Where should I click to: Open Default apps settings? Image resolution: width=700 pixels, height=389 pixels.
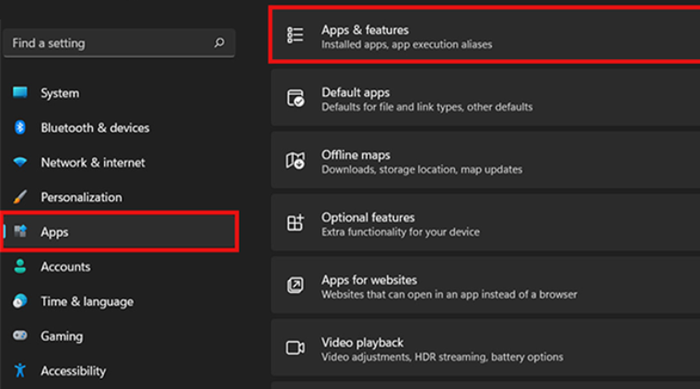click(x=486, y=97)
